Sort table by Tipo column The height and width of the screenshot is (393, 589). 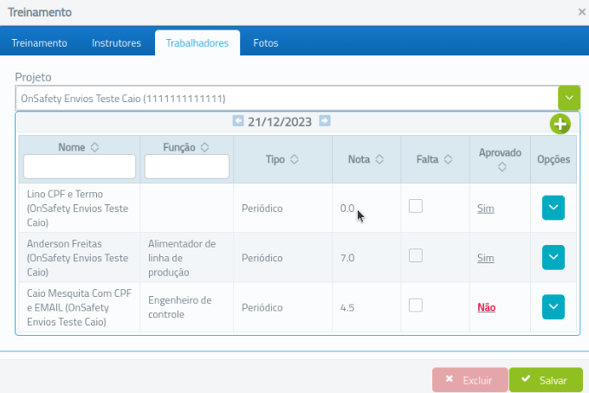[x=294, y=159]
